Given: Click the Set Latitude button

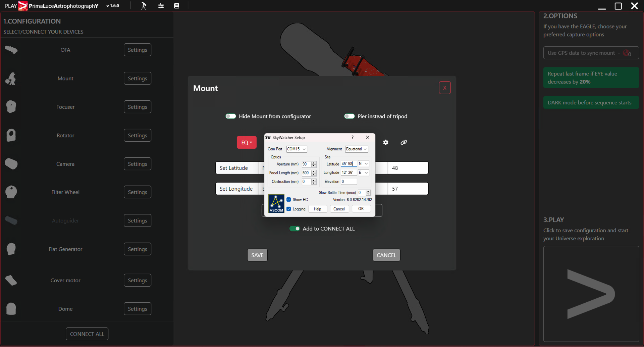Looking at the screenshot, I should [x=237, y=168].
